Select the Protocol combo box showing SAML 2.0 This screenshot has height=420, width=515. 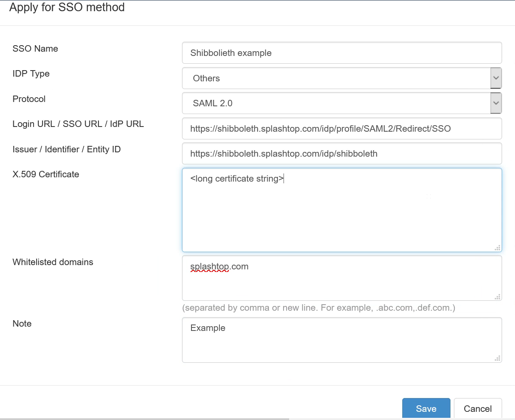342,103
